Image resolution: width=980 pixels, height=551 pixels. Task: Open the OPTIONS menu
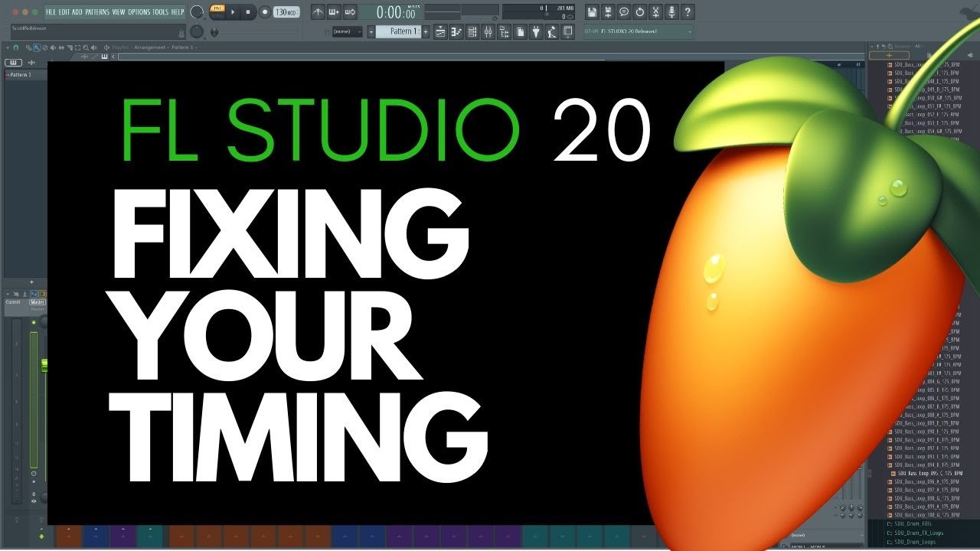point(139,12)
